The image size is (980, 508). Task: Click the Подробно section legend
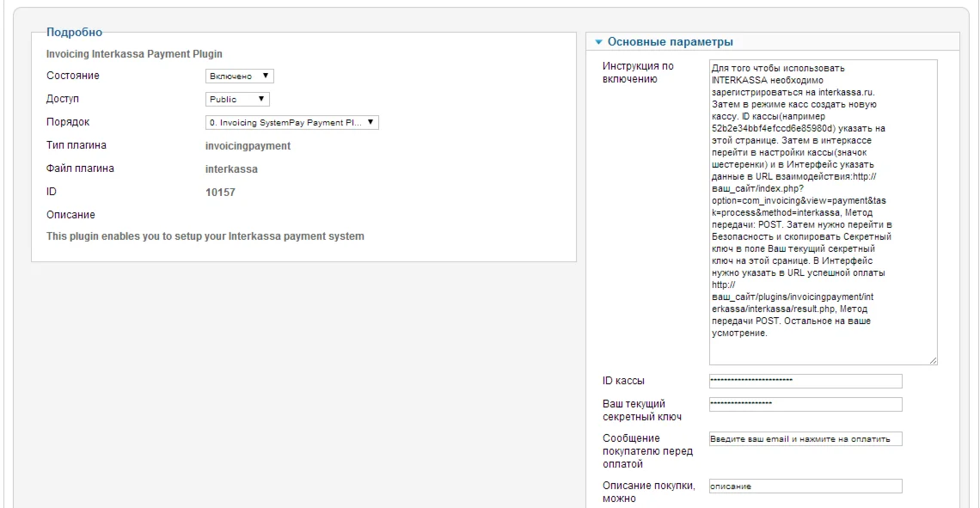pos(74,33)
